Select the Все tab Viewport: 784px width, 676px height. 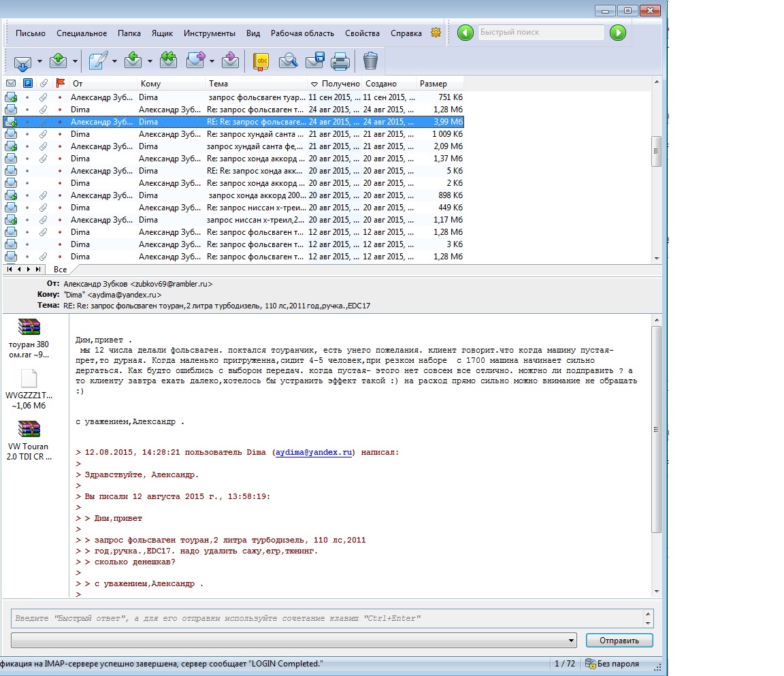click(60, 270)
